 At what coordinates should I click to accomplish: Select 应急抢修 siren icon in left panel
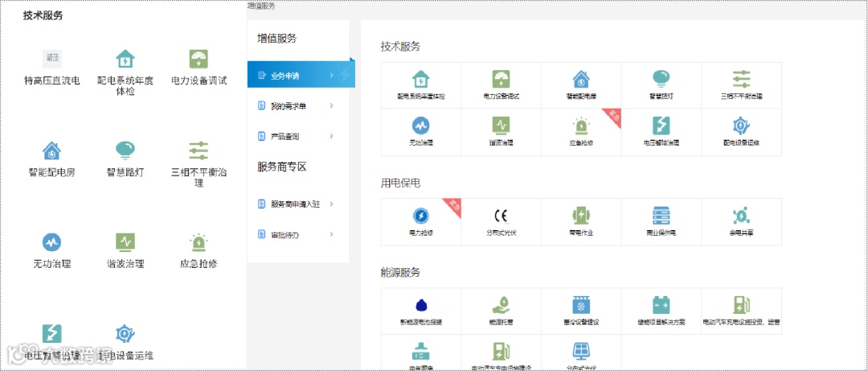click(199, 242)
